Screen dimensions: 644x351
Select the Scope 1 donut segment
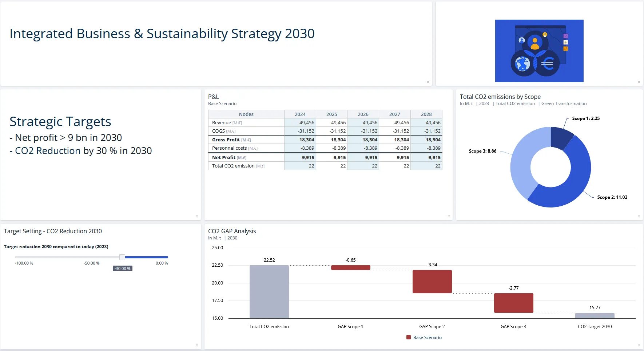(x=561, y=138)
